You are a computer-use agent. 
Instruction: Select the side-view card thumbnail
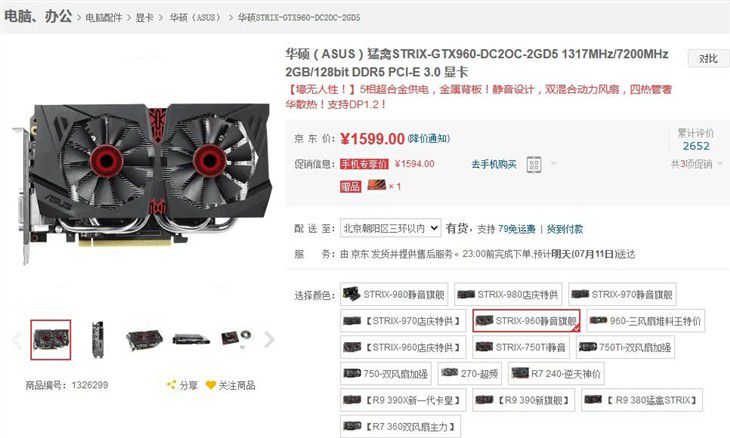pyautogui.click(x=97, y=339)
